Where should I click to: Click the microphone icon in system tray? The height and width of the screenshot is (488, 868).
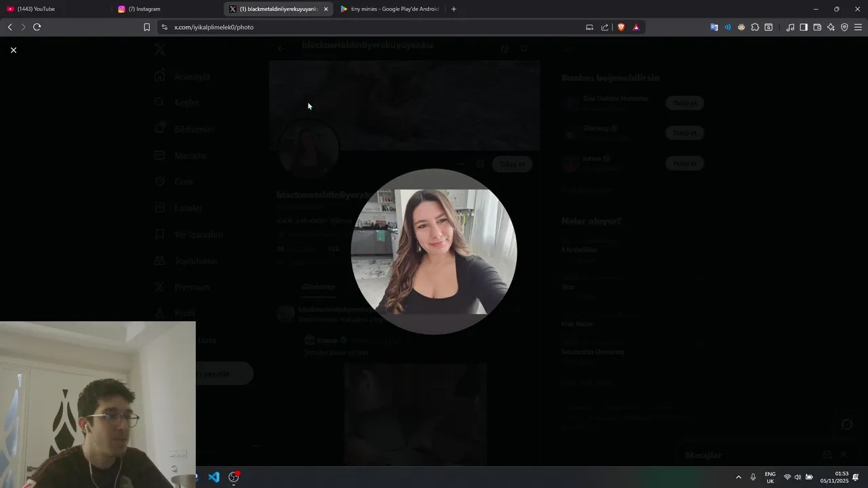[753, 477]
